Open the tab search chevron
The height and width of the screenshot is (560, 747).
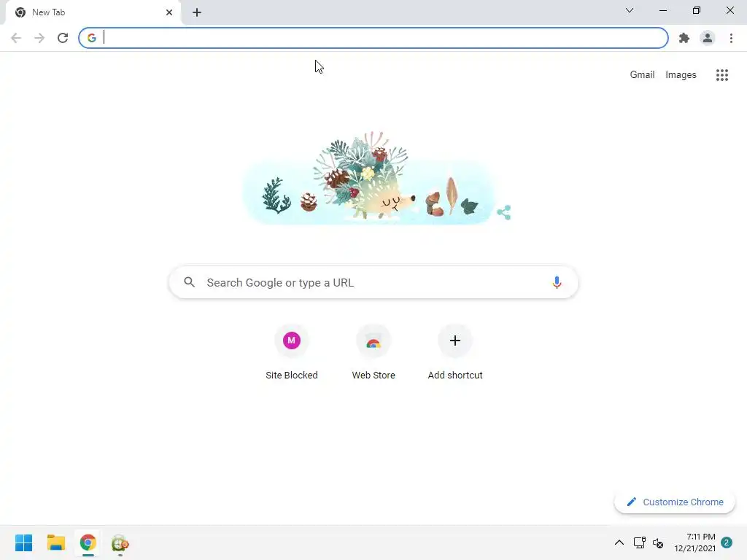click(x=630, y=10)
